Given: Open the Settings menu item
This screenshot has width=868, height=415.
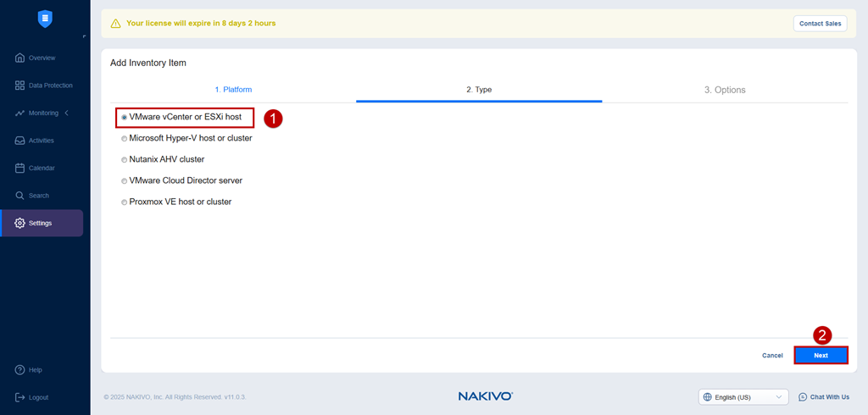Looking at the screenshot, I should click(x=42, y=223).
